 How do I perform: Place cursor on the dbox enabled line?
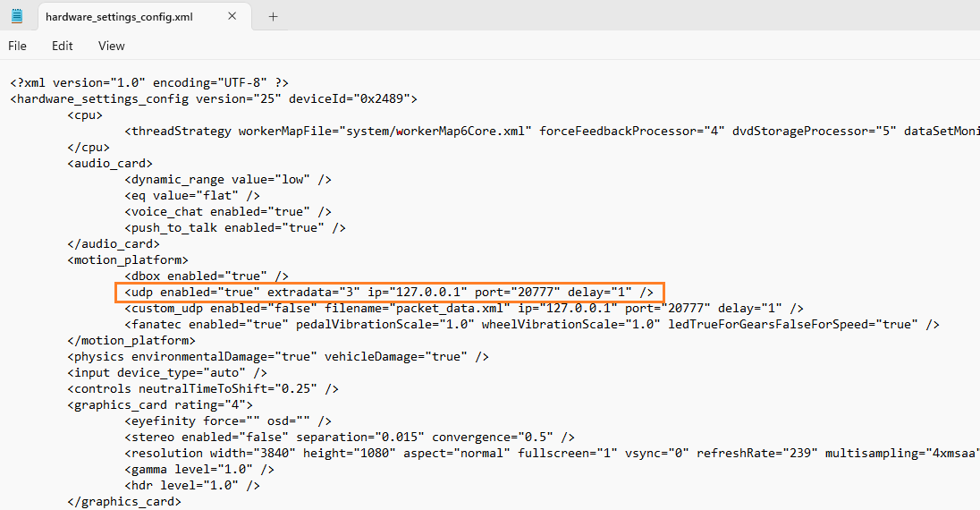pyautogui.click(x=207, y=276)
